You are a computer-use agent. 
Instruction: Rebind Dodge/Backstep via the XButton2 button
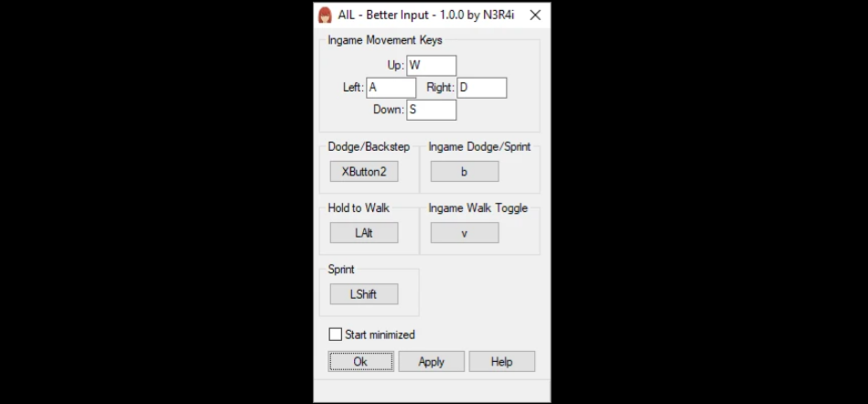(364, 172)
